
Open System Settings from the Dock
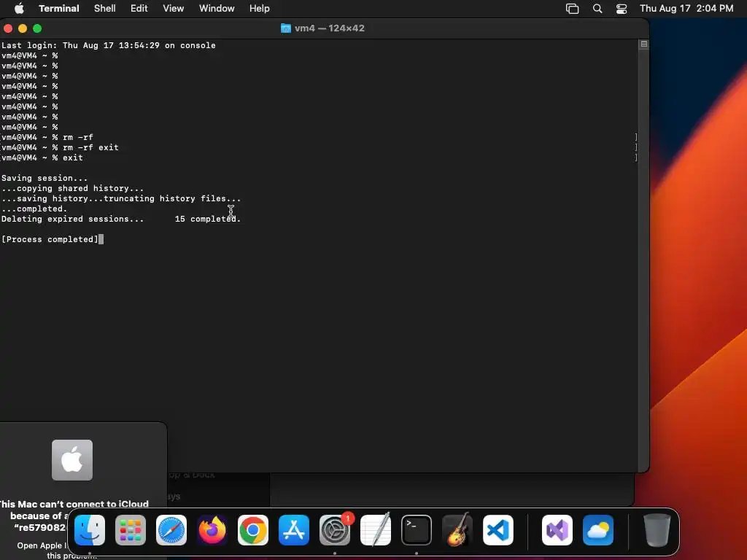pos(335,530)
